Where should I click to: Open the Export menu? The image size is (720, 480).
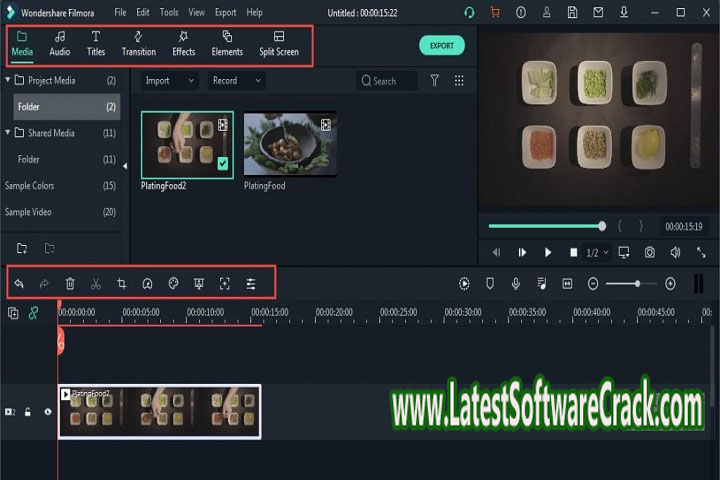pyautogui.click(x=225, y=12)
